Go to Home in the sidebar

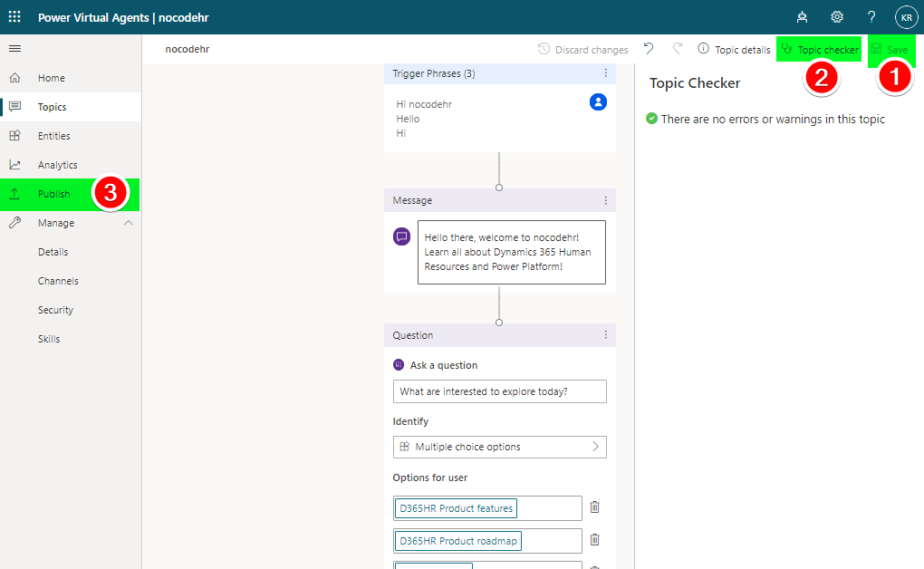click(x=71, y=78)
